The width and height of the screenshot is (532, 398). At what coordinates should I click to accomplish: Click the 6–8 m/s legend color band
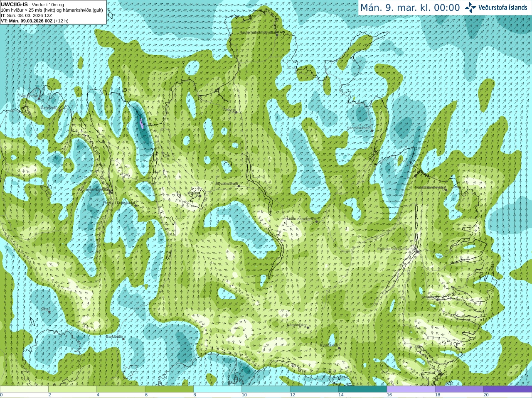pyautogui.click(x=169, y=389)
